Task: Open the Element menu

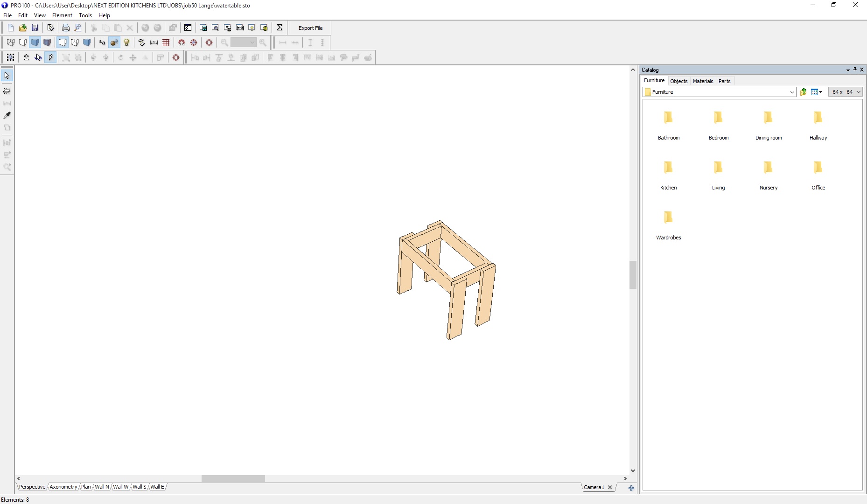Action: click(62, 15)
